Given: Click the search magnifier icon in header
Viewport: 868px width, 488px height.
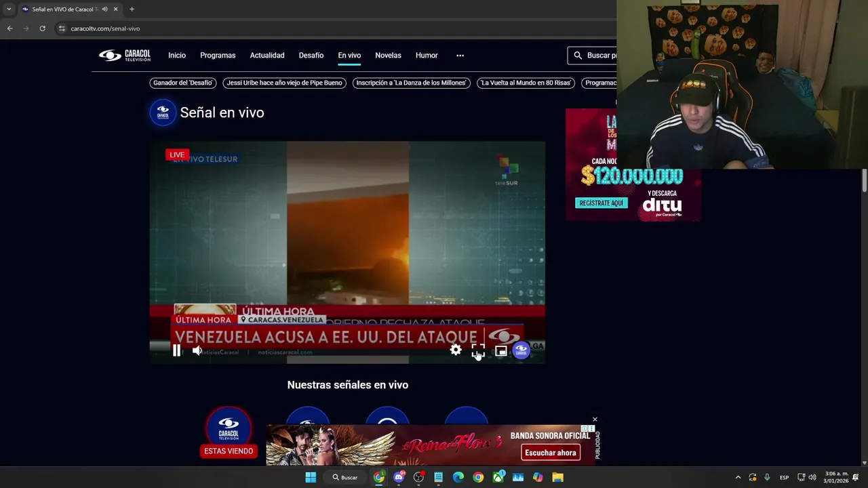Looking at the screenshot, I should pos(578,56).
